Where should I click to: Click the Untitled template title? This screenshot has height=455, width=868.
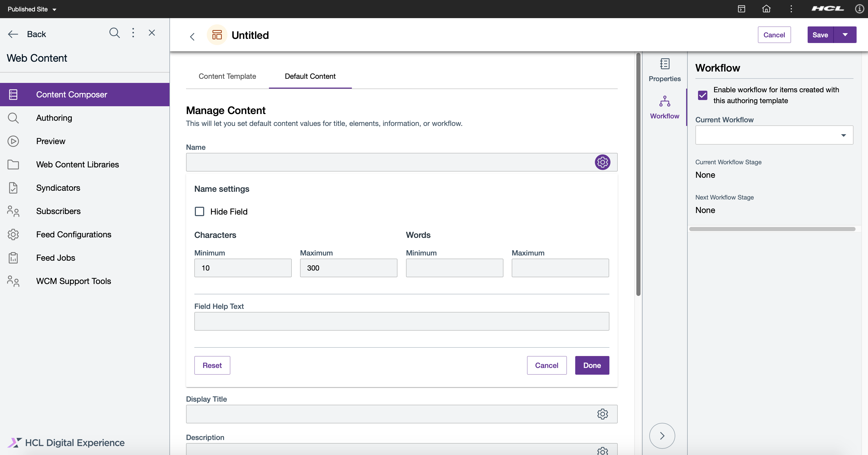coord(250,35)
